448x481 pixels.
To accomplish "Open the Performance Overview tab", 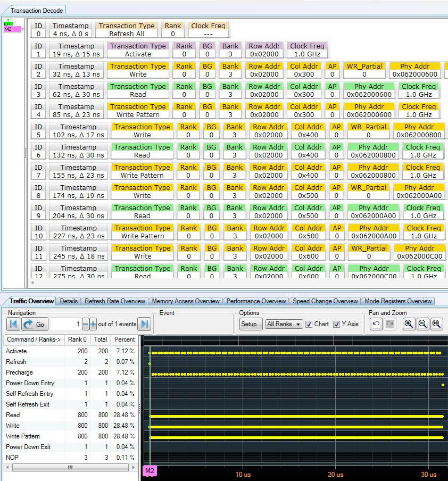I will (256, 301).
